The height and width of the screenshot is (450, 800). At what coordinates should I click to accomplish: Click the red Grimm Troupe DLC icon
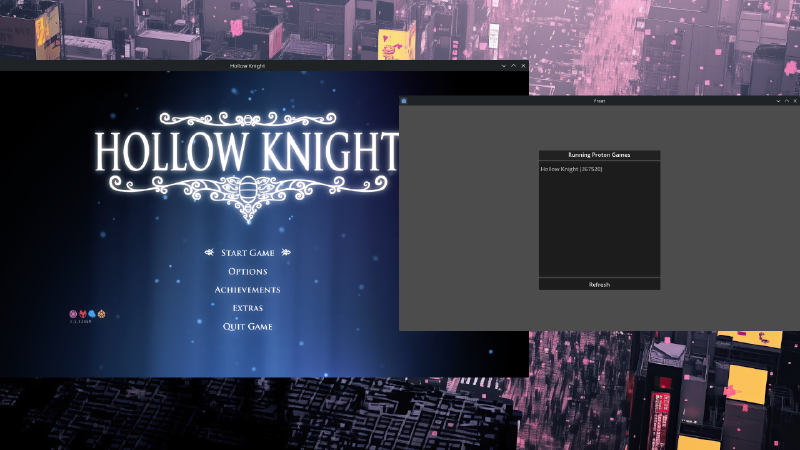(82, 314)
